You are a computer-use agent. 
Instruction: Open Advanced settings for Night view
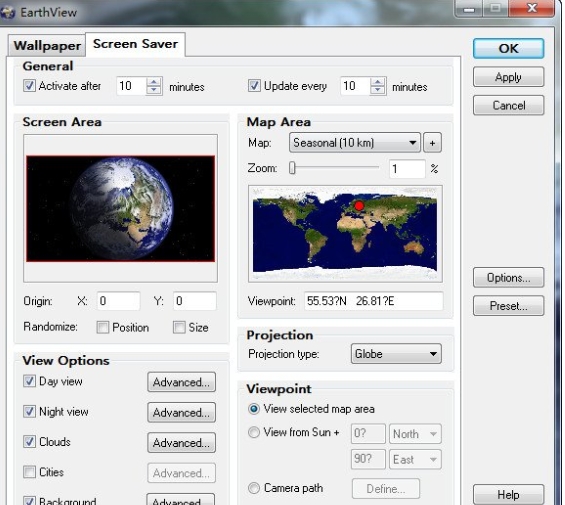click(x=181, y=412)
